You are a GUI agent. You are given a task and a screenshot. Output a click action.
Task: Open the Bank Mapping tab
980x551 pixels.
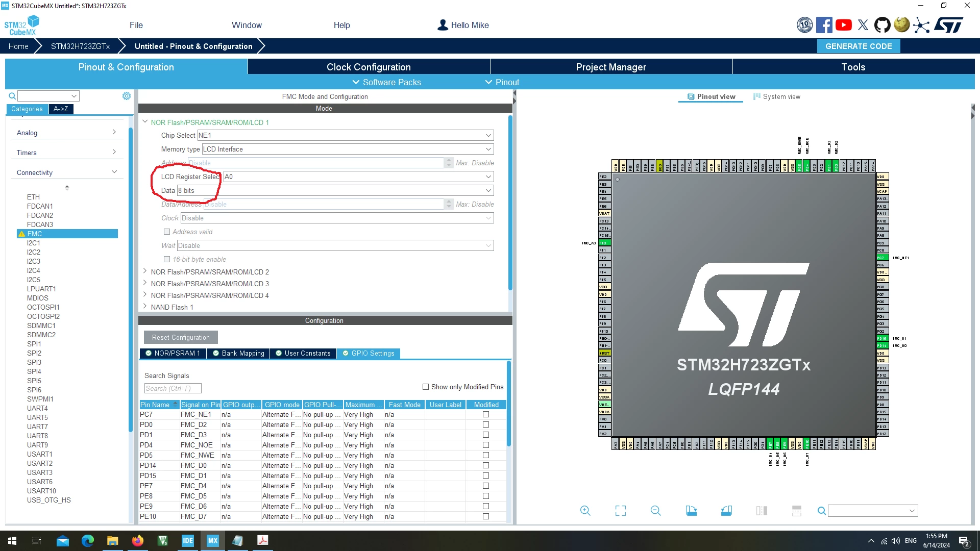238,353
